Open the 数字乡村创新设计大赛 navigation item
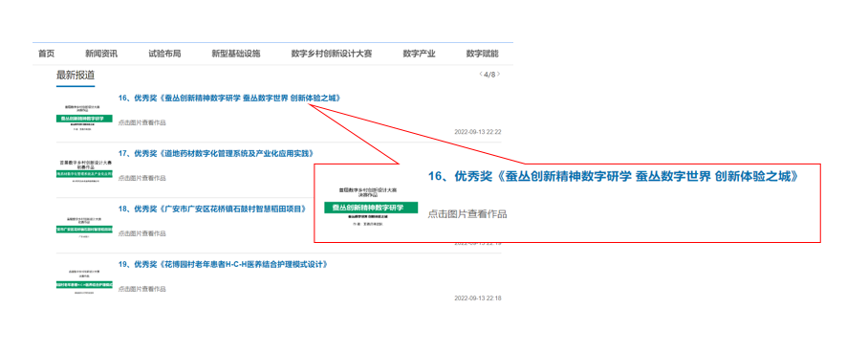This screenshot has height=352, width=868. [332, 54]
